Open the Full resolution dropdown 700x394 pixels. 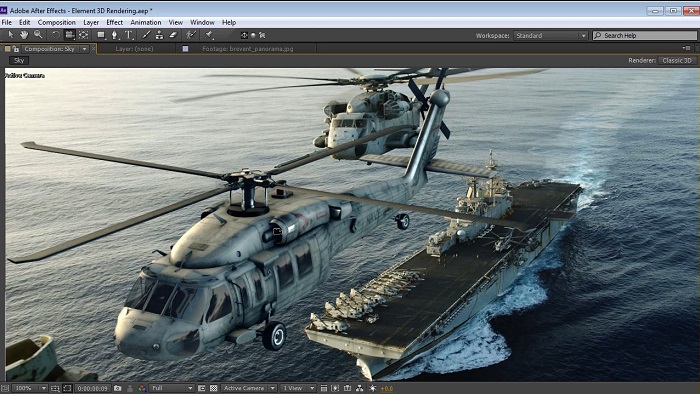(172, 388)
